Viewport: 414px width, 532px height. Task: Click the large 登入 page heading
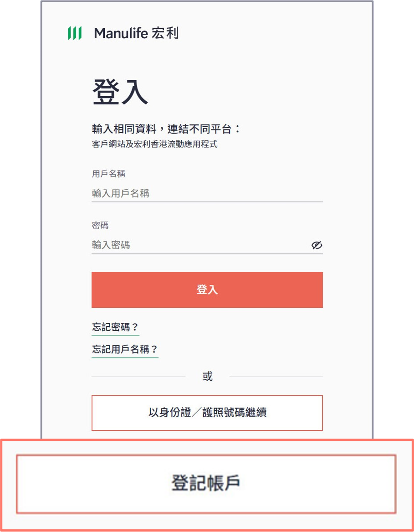(x=120, y=93)
